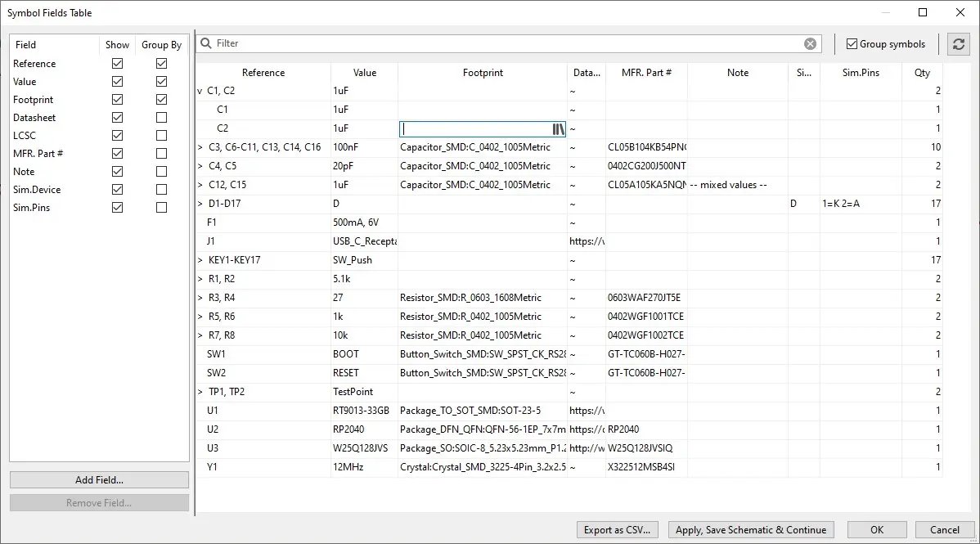The width and height of the screenshot is (980, 544).
Task: Click the Qty column header
Action: 922,73
